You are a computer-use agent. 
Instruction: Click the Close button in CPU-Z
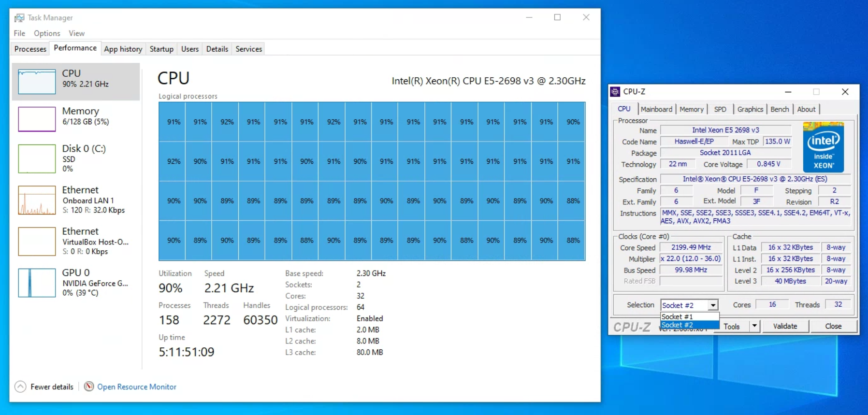coord(833,326)
